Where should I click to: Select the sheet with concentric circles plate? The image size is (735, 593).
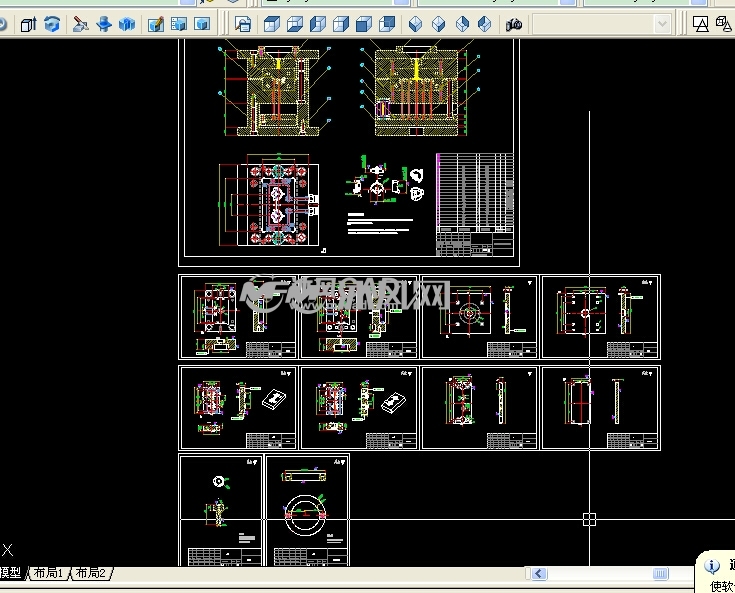coord(479,316)
